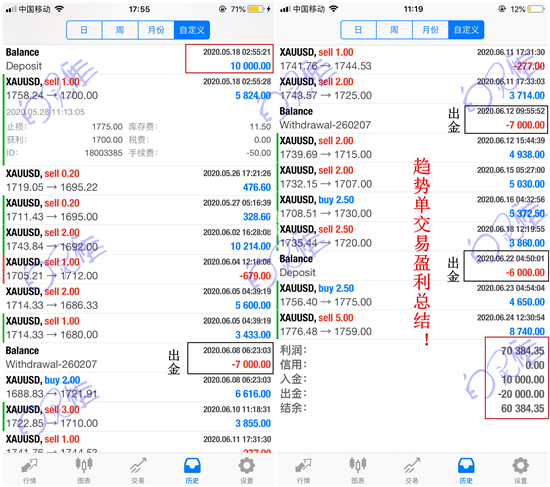Expand XAUUSD sell 5.00 1776.48 trade row

click(x=412, y=325)
